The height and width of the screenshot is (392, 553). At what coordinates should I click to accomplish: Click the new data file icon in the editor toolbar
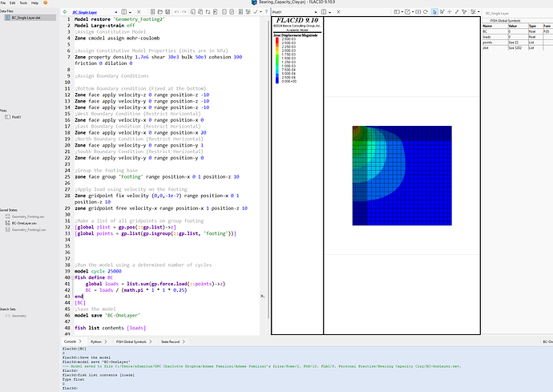153,12
